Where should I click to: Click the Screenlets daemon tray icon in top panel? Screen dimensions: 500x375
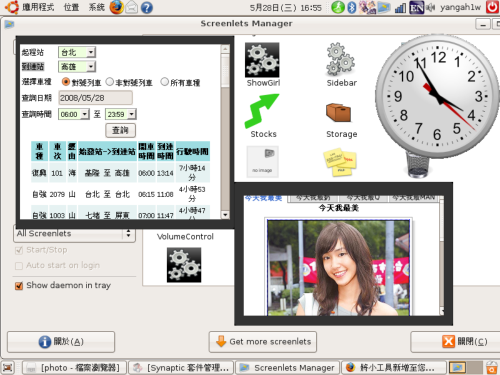tap(383, 7)
